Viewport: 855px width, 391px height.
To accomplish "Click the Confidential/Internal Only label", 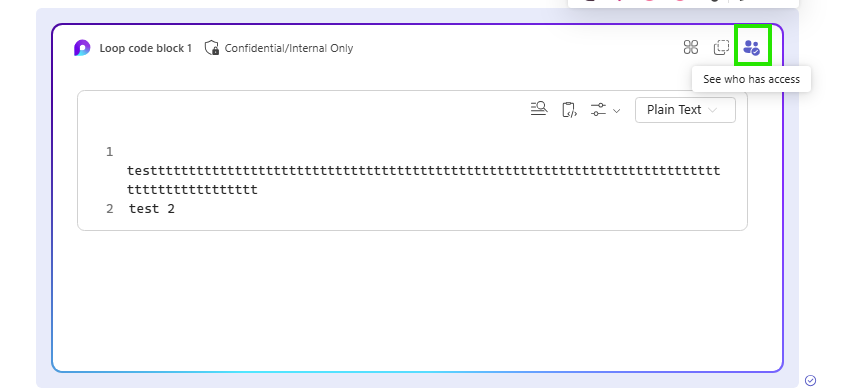I will (288, 48).
